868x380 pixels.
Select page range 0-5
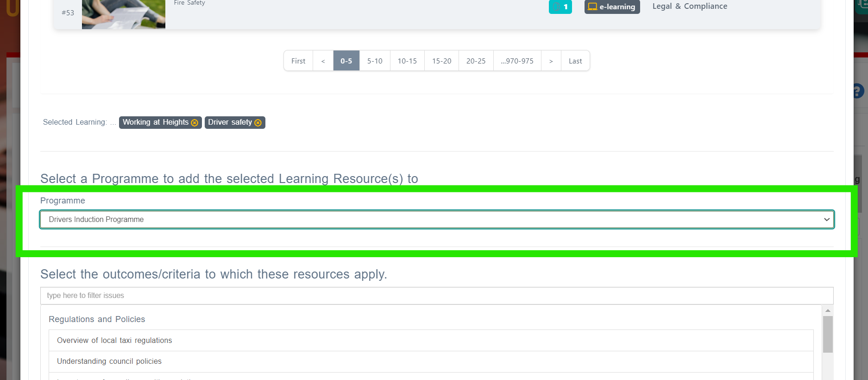click(346, 61)
